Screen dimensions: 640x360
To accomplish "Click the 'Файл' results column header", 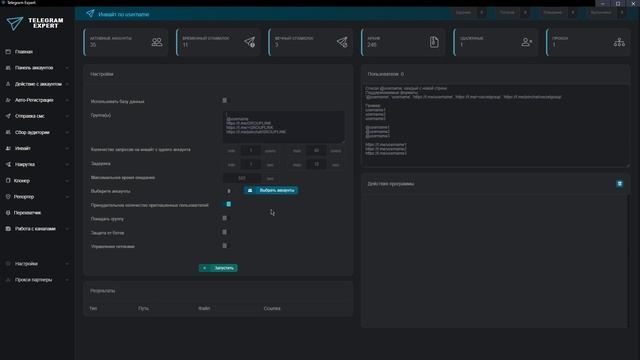I will tap(204, 309).
